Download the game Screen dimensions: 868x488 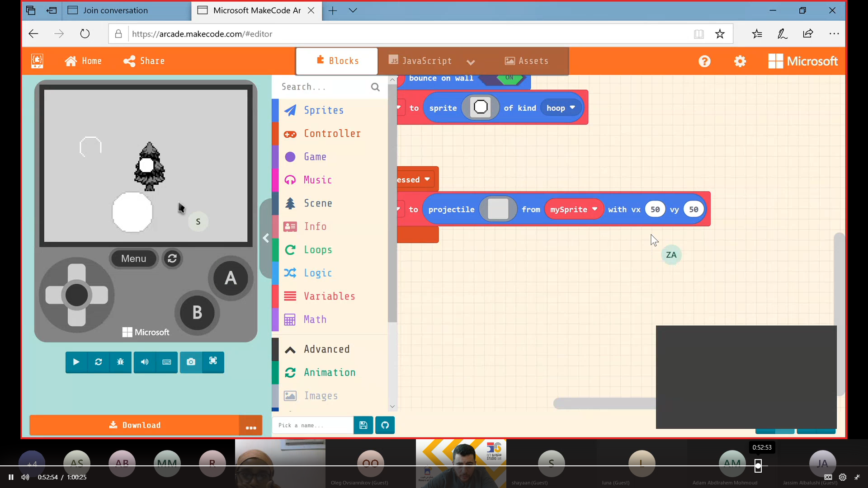click(x=135, y=425)
